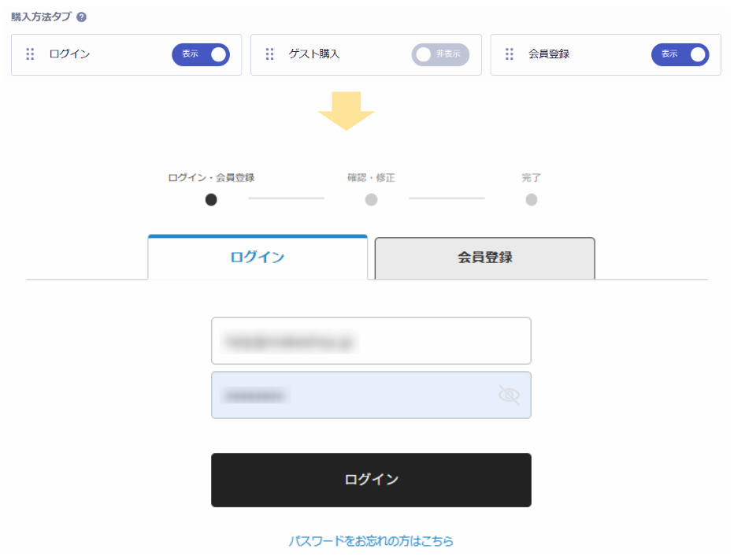The width and height of the screenshot is (734, 560).
Task: Click the ログイン・会員登録 step dot
Action: pyautogui.click(x=211, y=200)
